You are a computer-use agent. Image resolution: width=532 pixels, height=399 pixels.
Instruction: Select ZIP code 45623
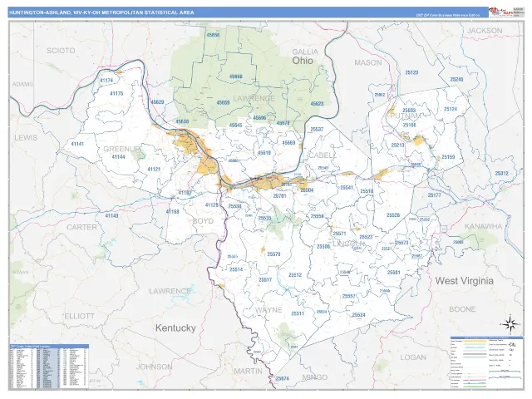pyautogui.click(x=317, y=103)
